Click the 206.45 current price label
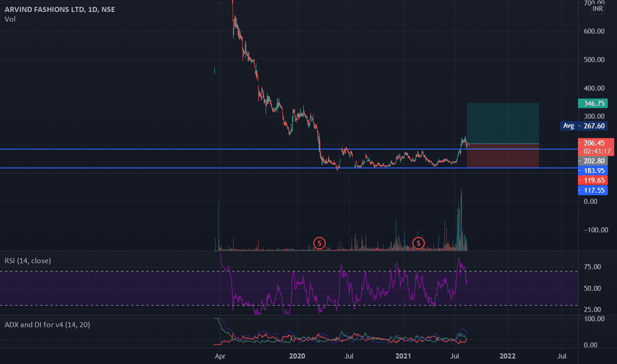Screen dimensions: 617x364 [595, 143]
